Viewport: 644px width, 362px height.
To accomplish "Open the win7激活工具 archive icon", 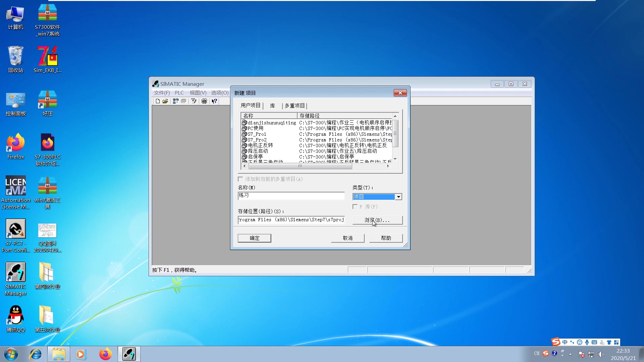I will click(x=48, y=192).
